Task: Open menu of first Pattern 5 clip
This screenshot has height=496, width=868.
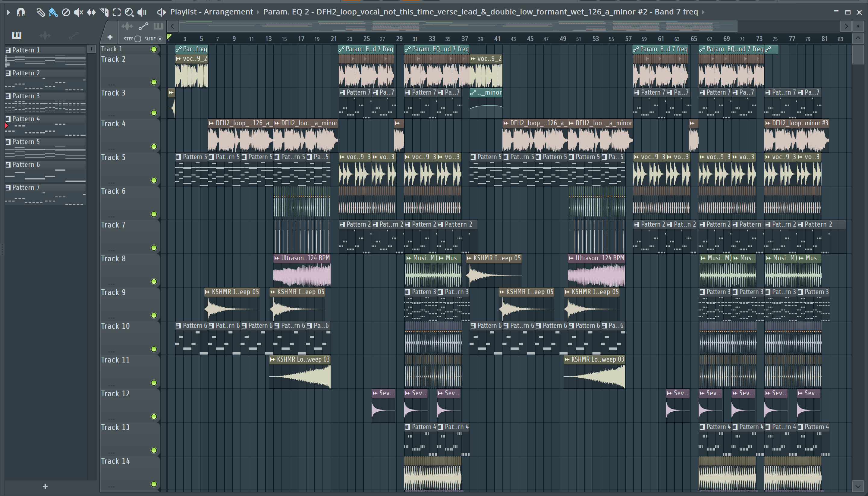Action: point(178,157)
